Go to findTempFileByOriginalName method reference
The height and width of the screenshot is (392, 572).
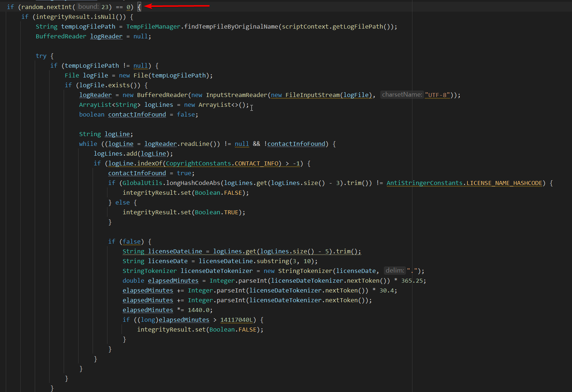pyautogui.click(x=231, y=26)
